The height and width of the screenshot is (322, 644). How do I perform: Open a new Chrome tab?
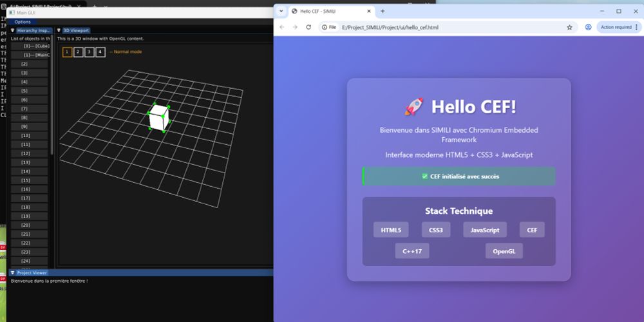point(383,11)
